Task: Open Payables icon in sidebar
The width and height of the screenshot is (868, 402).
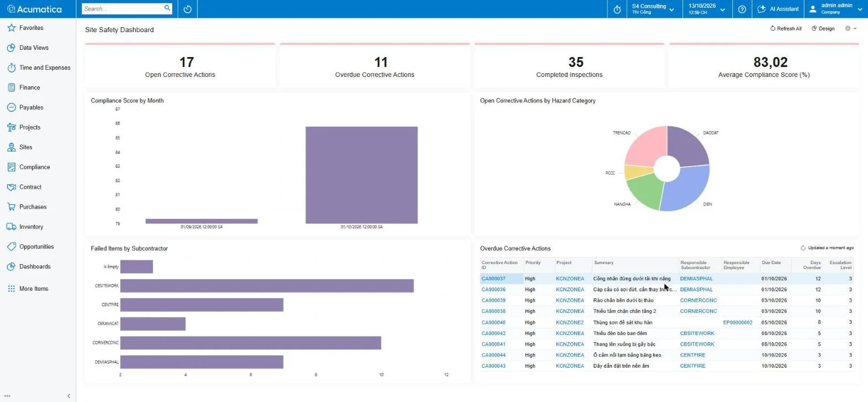Action: [x=11, y=107]
